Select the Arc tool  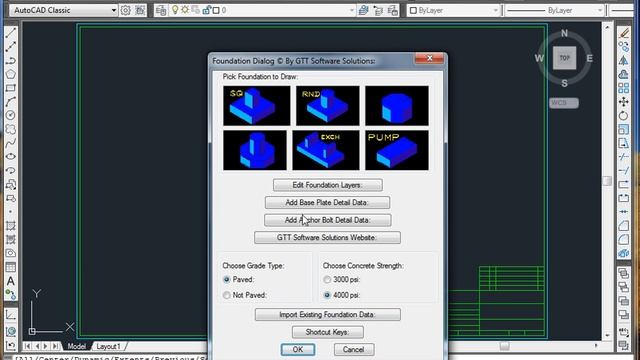click(x=11, y=102)
